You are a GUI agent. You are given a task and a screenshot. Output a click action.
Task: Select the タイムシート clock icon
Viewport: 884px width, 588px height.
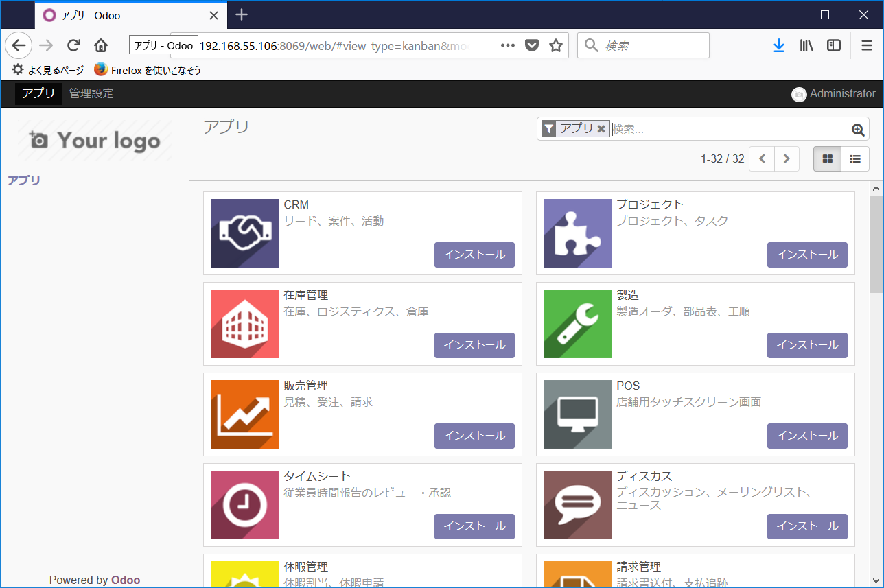244,504
